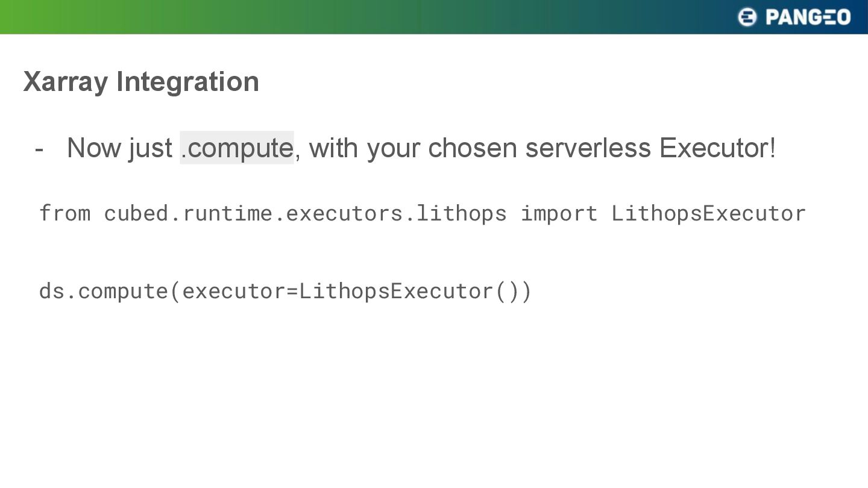Click the word Executor! in bullet

coord(717,148)
